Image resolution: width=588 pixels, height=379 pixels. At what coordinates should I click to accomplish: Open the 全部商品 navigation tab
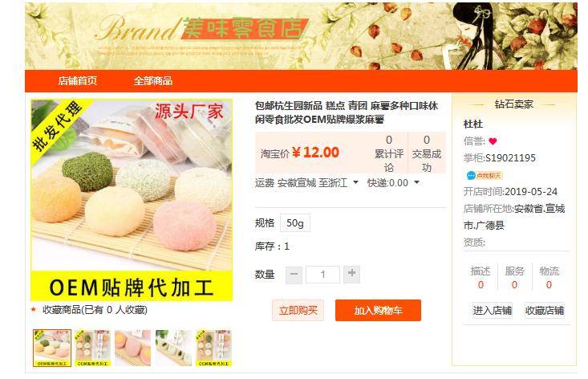point(153,80)
